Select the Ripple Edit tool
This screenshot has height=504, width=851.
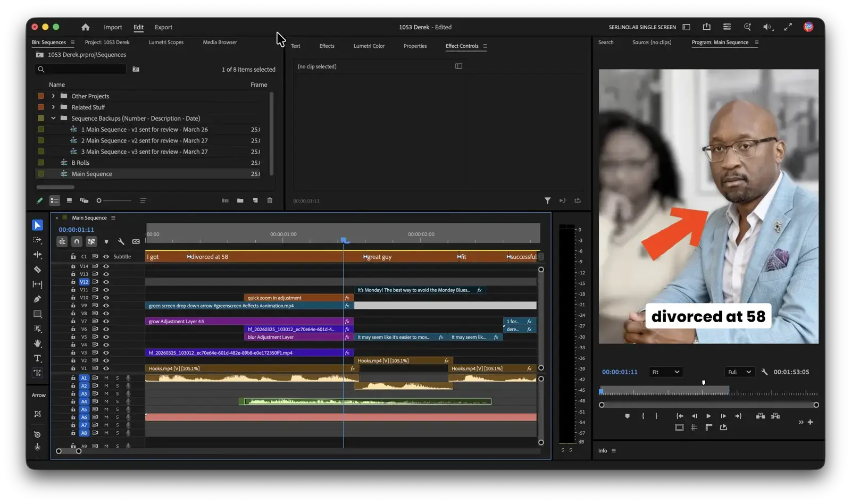point(37,255)
